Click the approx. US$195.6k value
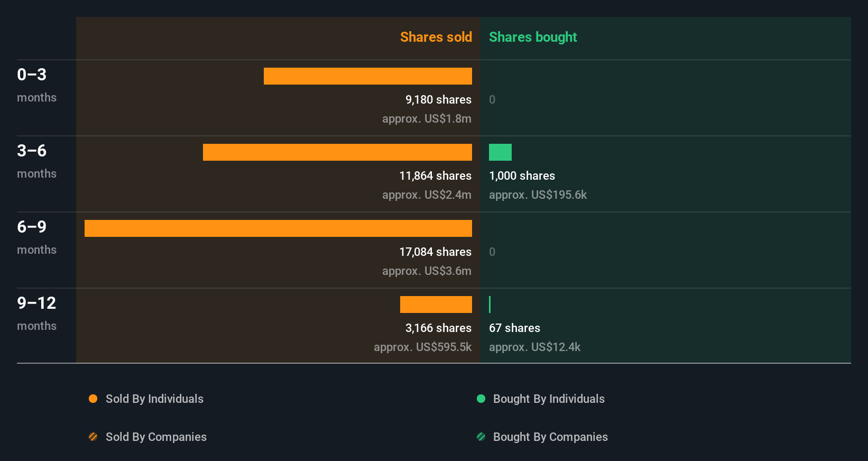 point(538,195)
